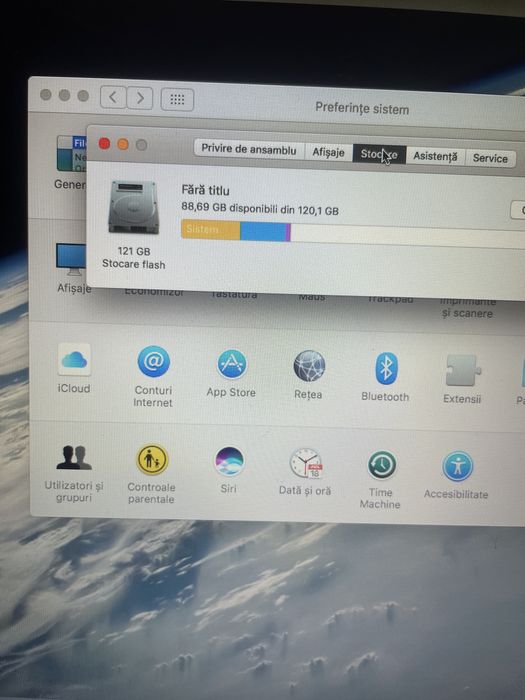
Task: Go forward in System Preferences
Action: (x=140, y=98)
